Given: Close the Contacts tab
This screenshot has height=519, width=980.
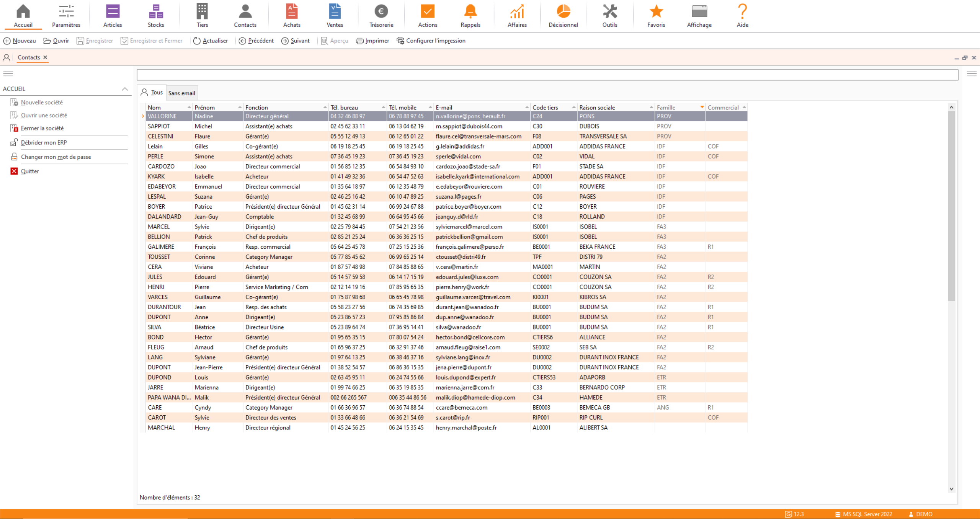Looking at the screenshot, I should point(45,57).
